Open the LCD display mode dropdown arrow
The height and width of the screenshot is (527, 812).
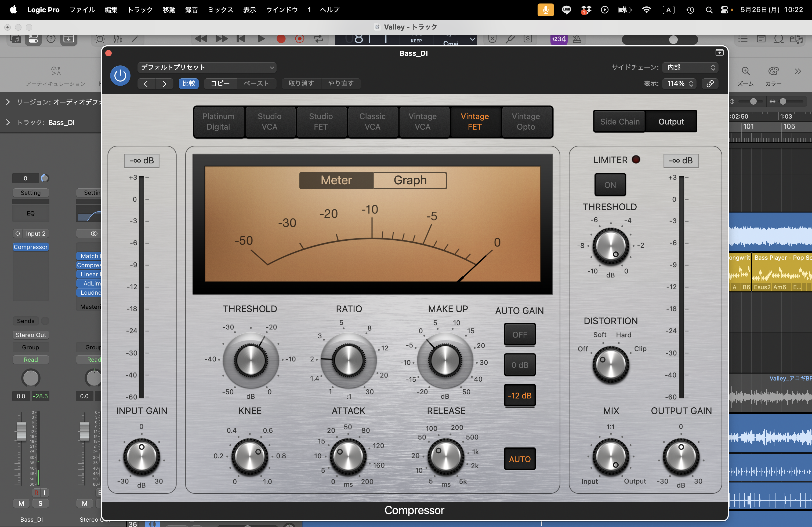point(472,39)
